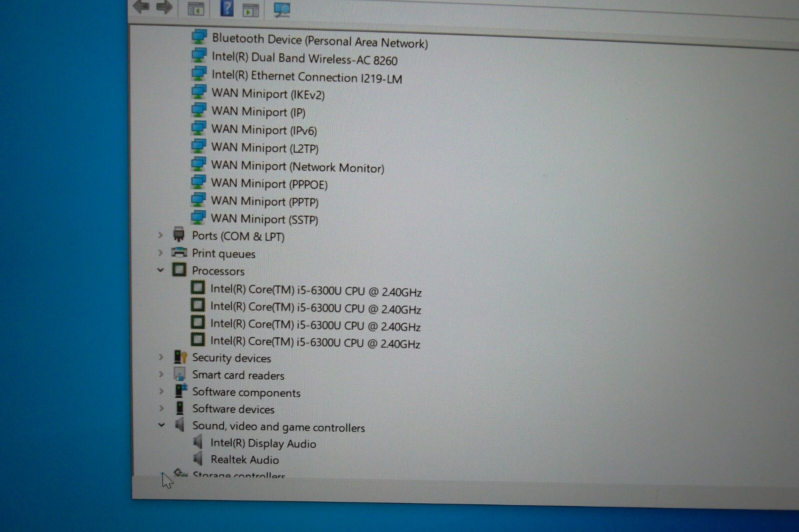The image size is (799, 532).
Task: Select the WAN Miniport (IKEv2) label
Action: pos(268,94)
